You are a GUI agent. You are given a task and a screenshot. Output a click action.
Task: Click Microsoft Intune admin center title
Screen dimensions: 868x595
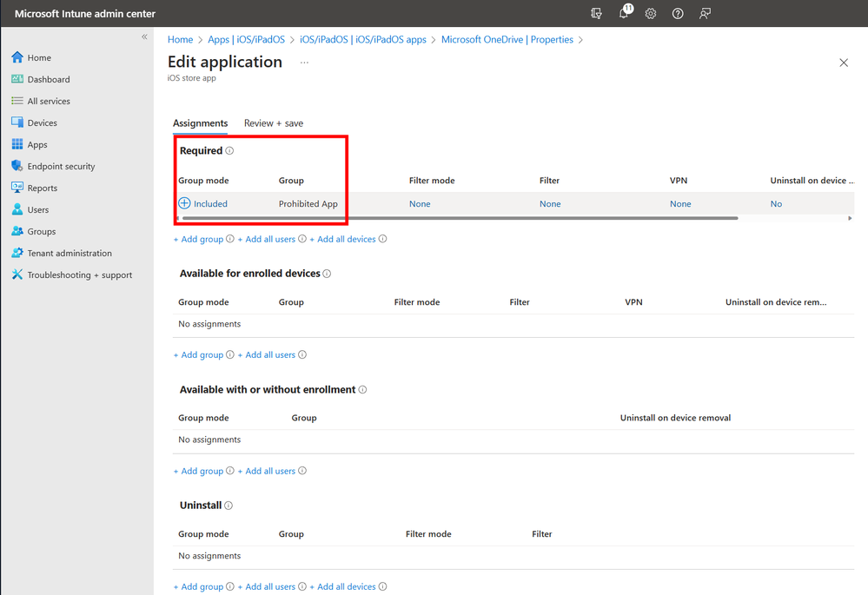(x=84, y=14)
